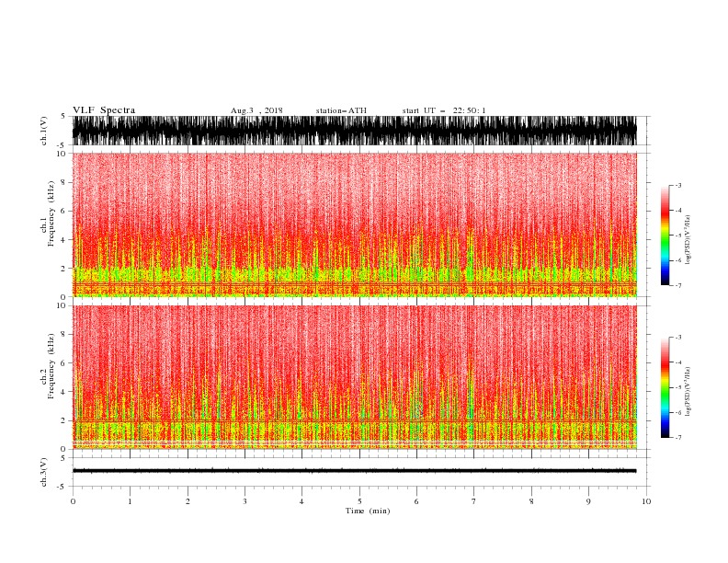Select the ch.3 voltage waveform trace
The height and width of the screenshot is (563, 728).
[354, 471]
